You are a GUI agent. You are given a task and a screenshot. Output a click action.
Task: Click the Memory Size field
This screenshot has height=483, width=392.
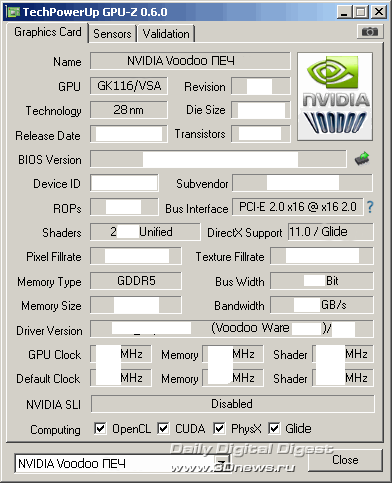[x=136, y=305]
